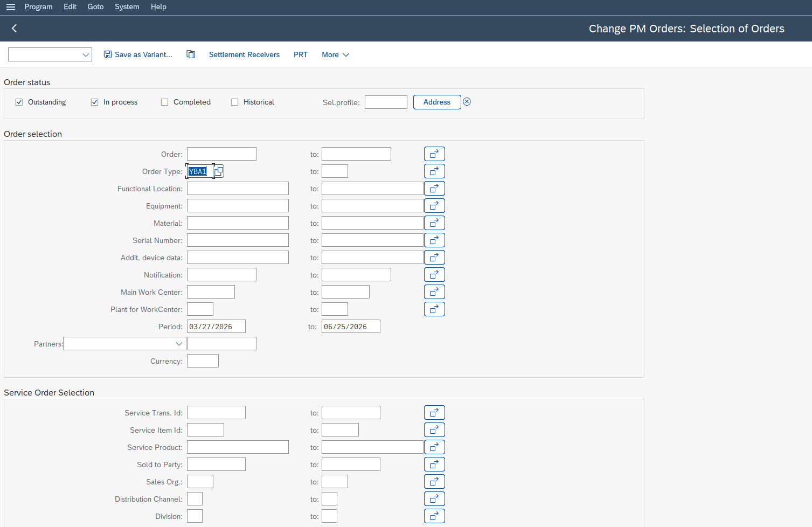Open the Goto menu
Screen dimensions: 812x527
pos(95,7)
